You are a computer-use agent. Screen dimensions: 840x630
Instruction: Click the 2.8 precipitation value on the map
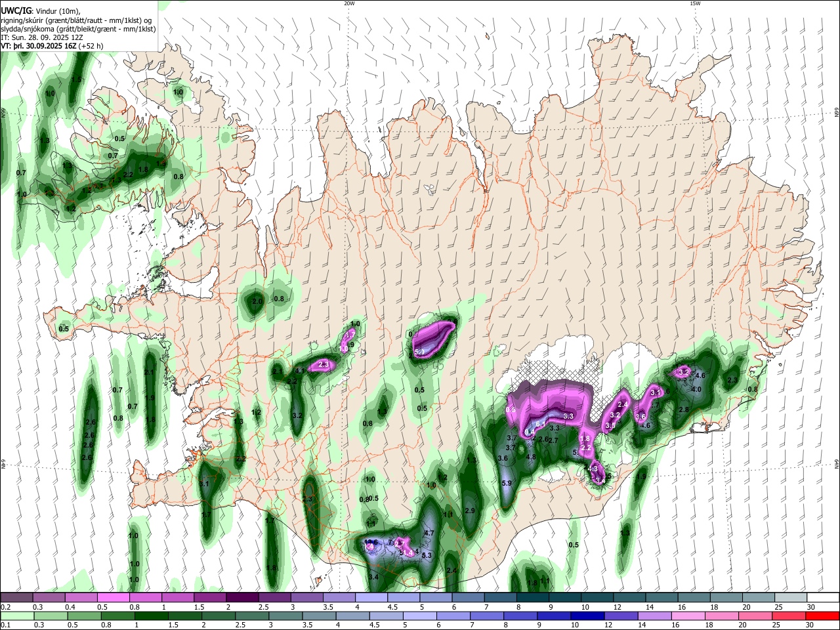683,409
